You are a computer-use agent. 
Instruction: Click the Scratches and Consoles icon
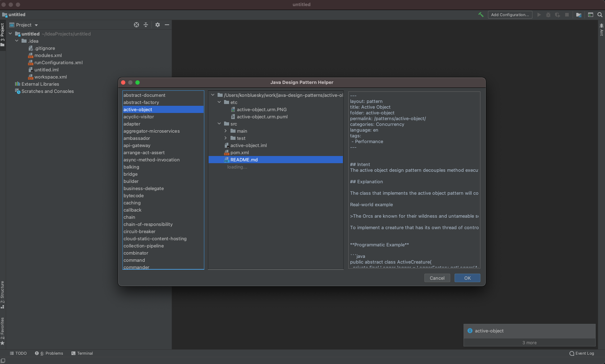tap(18, 91)
